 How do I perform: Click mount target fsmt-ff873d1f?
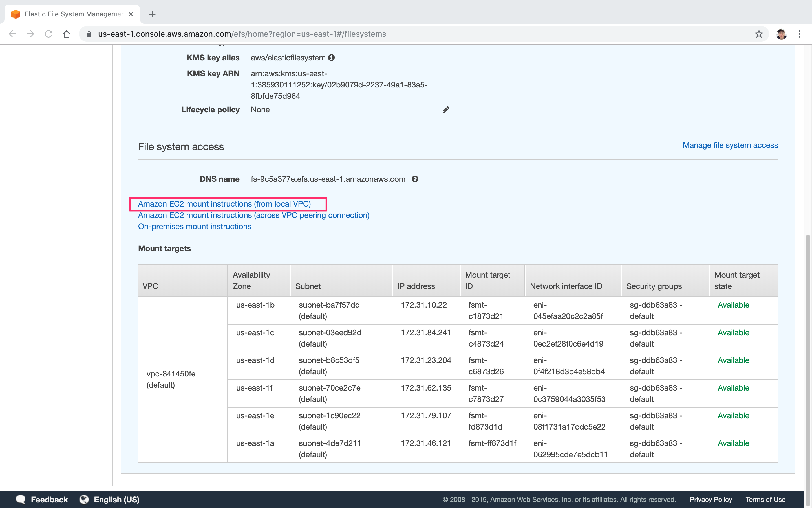click(x=492, y=443)
